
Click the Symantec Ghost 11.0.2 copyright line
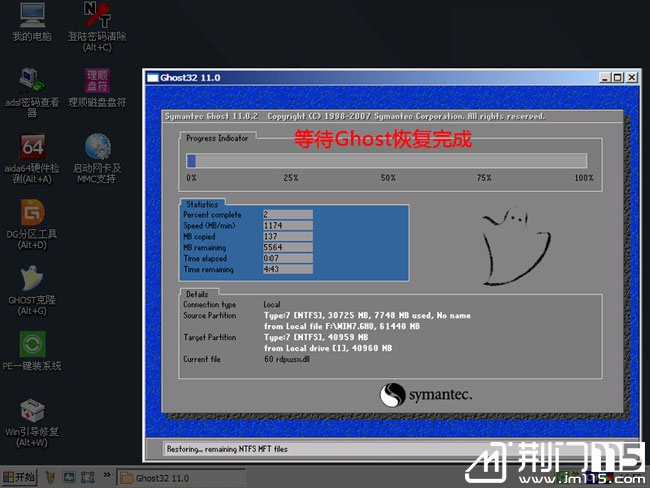tap(355, 117)
